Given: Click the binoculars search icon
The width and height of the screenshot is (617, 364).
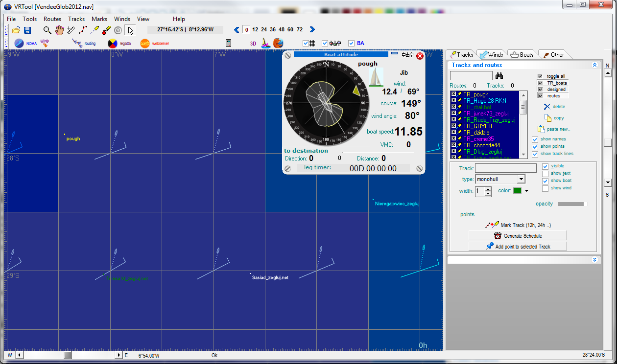Looking at the screenshot, I should coord(499,76).
